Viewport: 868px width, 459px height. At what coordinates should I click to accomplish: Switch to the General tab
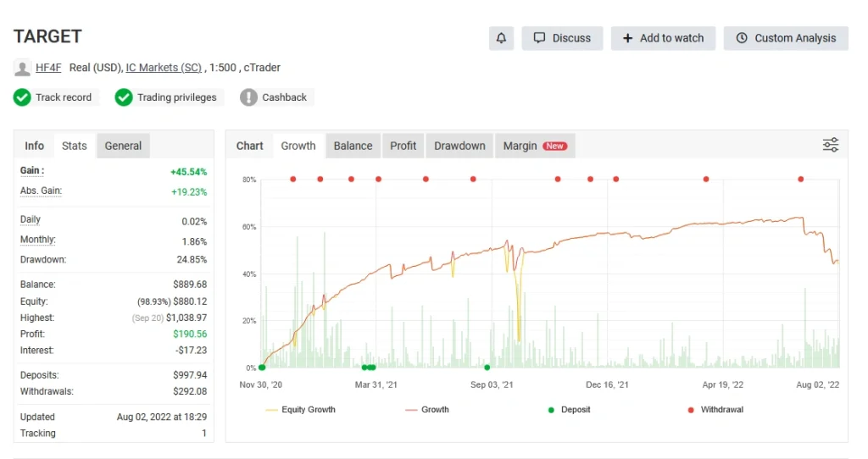123,146
